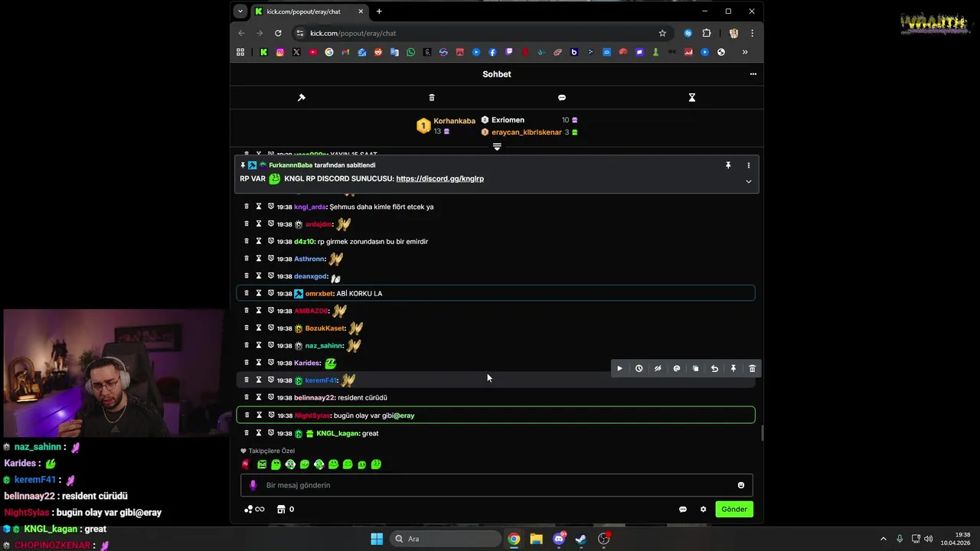Click the username belinnaay22 in chat
Screen dimensions: 980x551
click(315, 398)
